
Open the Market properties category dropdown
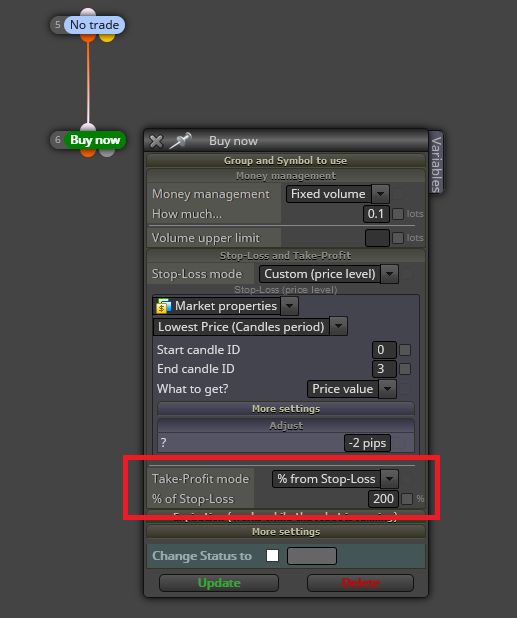point(225,306)
